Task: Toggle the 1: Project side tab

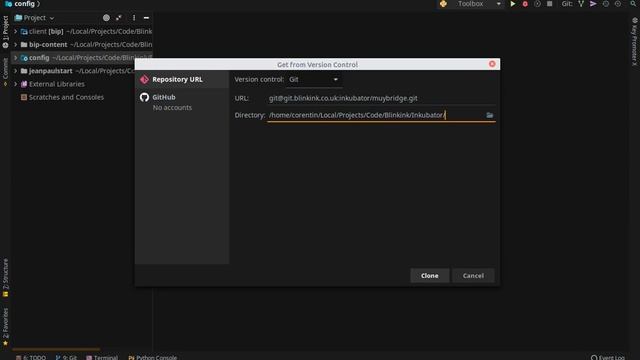Action: (5, 32)
